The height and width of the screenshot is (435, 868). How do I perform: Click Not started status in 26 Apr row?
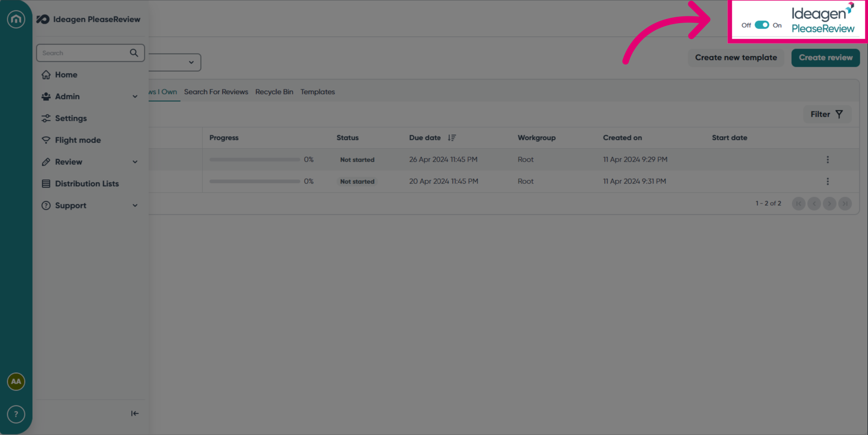(x=357, y=160)
